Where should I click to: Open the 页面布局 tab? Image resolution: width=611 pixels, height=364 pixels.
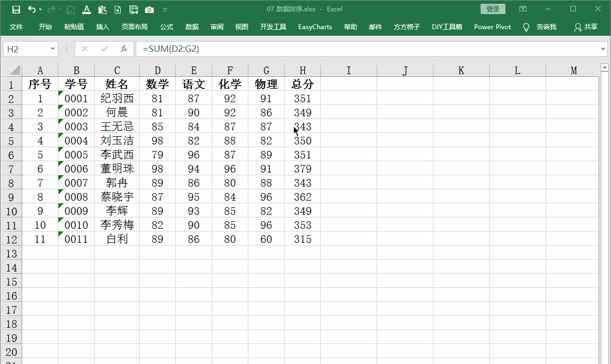coord(134,27)
